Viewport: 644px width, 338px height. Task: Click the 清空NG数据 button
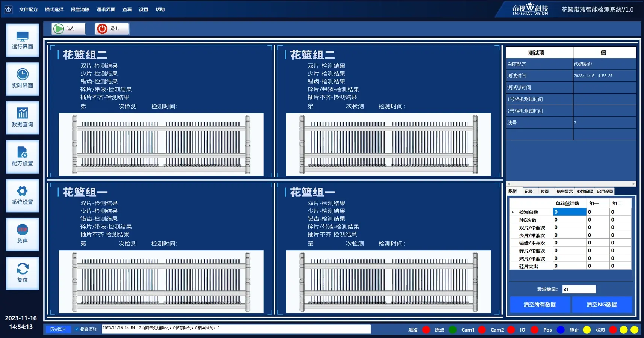602,305
